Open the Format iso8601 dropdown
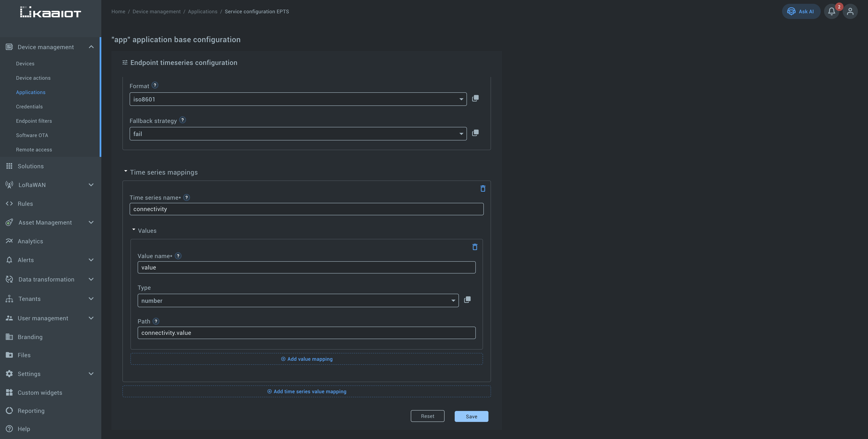 coord(298,99)
